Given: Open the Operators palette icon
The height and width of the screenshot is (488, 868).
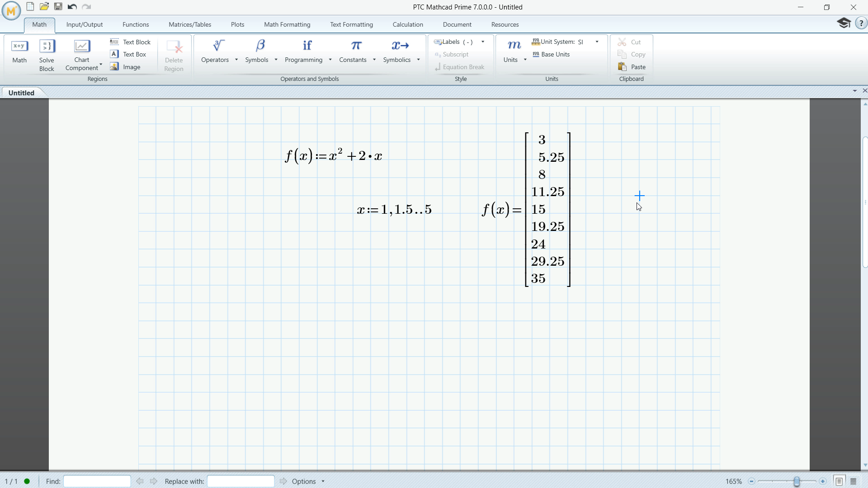Looking at the screenshot, I should 218,46.
